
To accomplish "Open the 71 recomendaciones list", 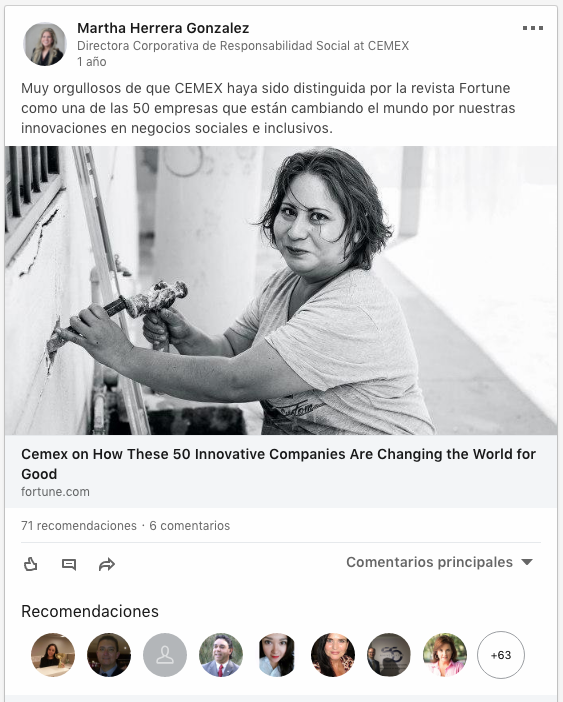I will point(79,526).
